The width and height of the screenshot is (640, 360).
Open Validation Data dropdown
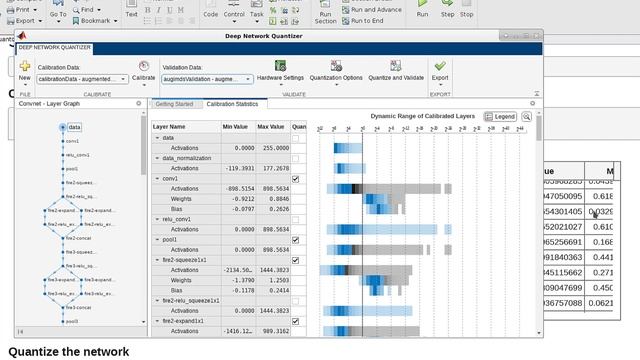click(x=207, y=79)
